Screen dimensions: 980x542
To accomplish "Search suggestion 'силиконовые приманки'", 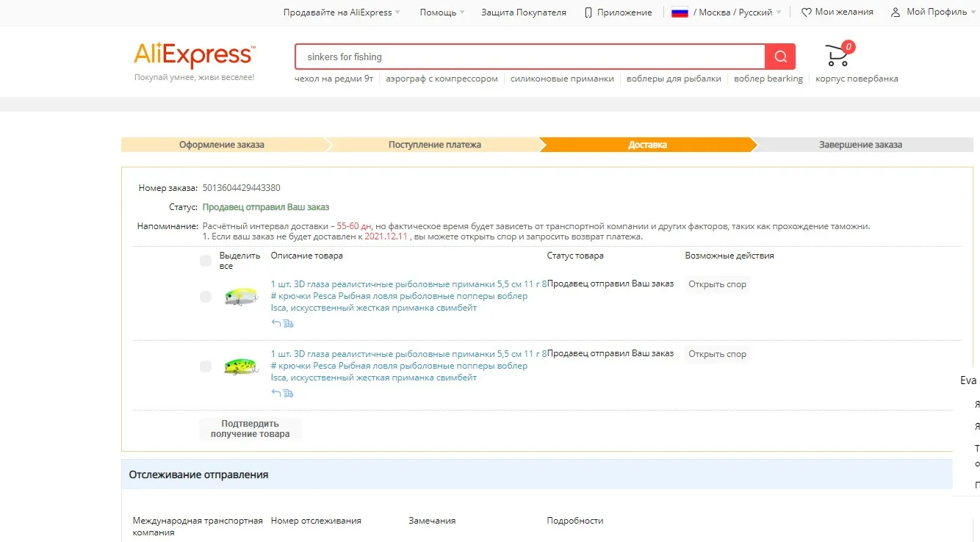I will coord(562,79).
